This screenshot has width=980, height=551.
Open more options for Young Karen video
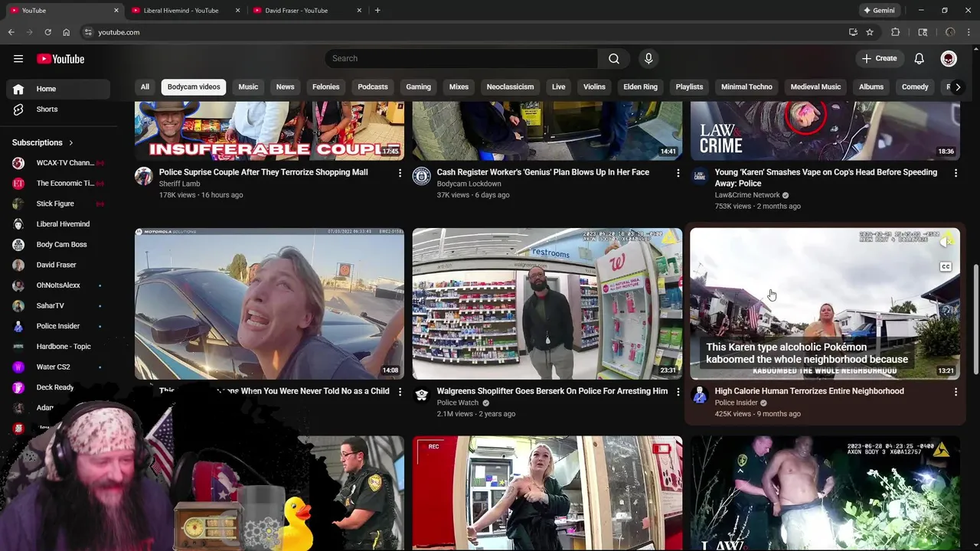click(x=955, y=173)
